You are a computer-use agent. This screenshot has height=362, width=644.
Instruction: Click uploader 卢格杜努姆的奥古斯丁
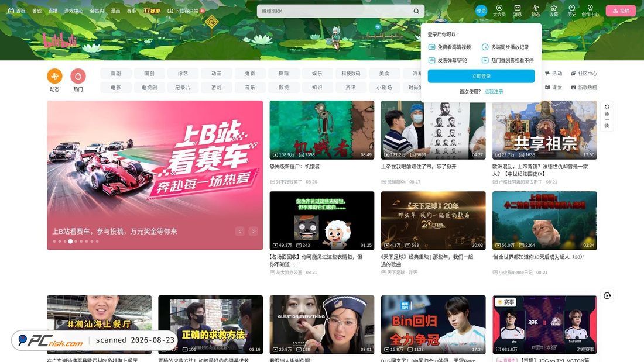click(x=520, y=182)
